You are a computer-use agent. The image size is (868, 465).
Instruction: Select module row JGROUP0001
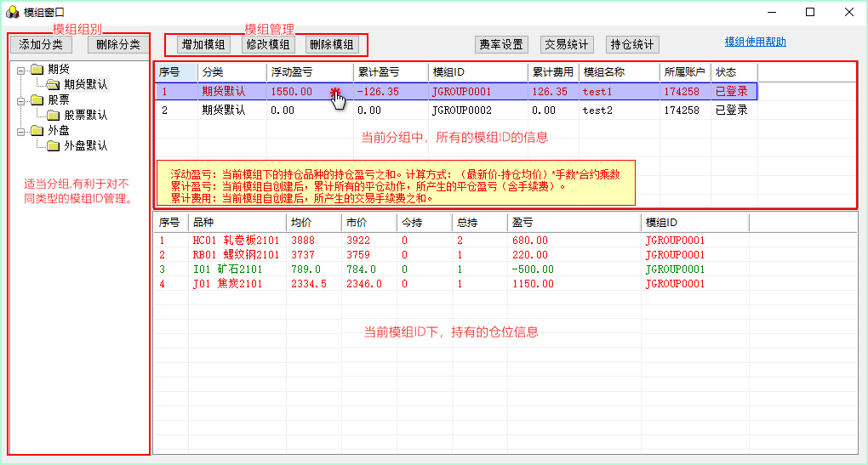(x=456, y=91)
